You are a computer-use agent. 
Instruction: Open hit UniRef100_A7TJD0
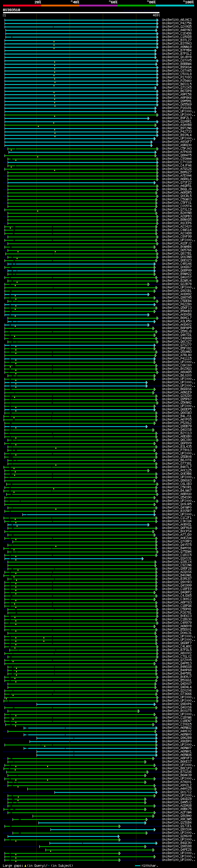coord(177,535)
